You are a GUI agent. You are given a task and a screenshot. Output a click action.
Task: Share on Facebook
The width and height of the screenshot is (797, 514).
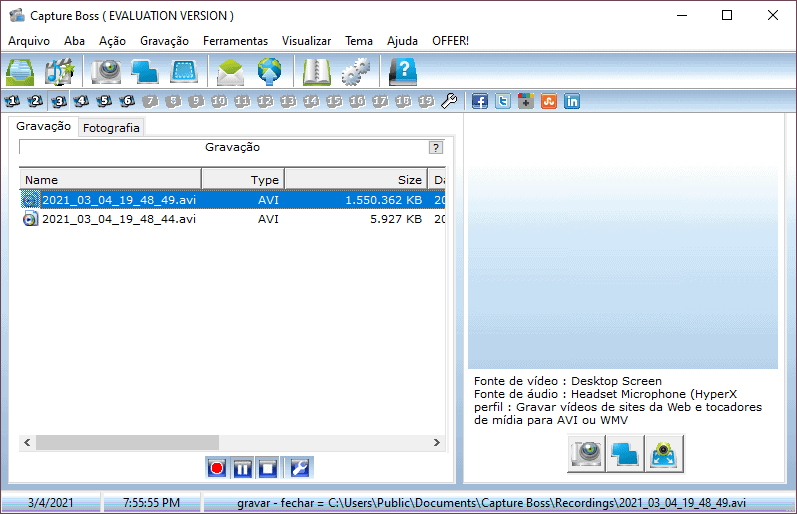click(x=479, y=101)
